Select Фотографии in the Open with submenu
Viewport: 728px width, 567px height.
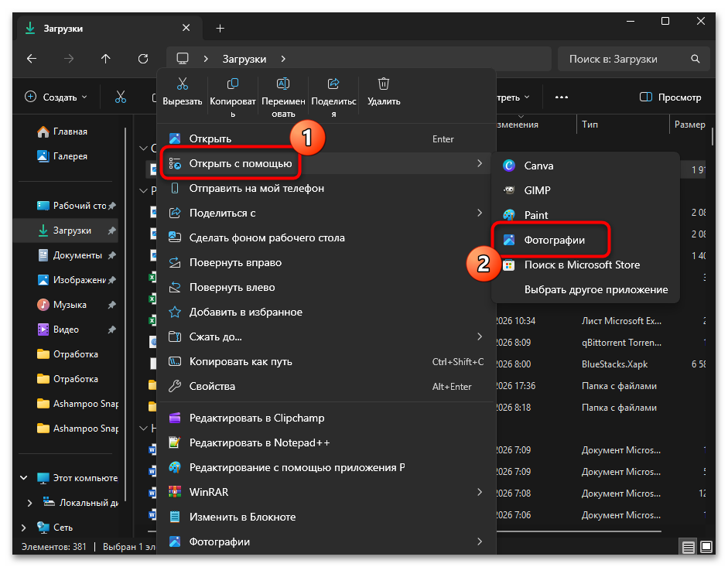click(x=554, y=240)
